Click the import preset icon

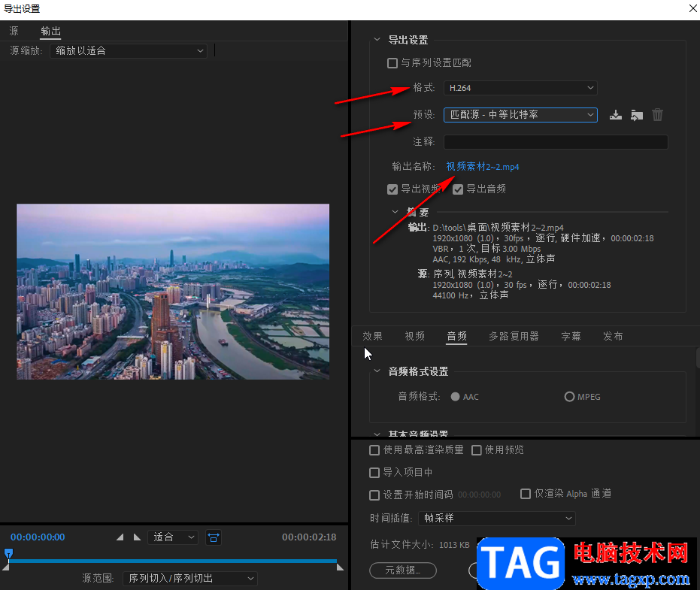(637, 115)
